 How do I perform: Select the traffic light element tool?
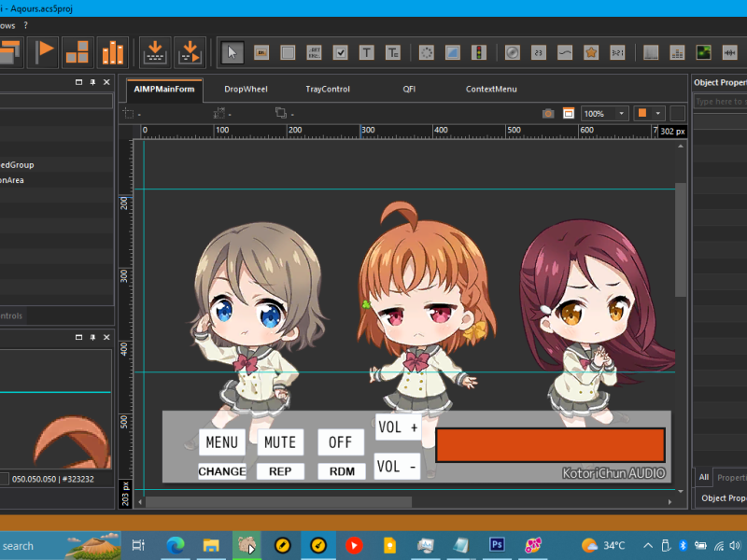[479, 52]
